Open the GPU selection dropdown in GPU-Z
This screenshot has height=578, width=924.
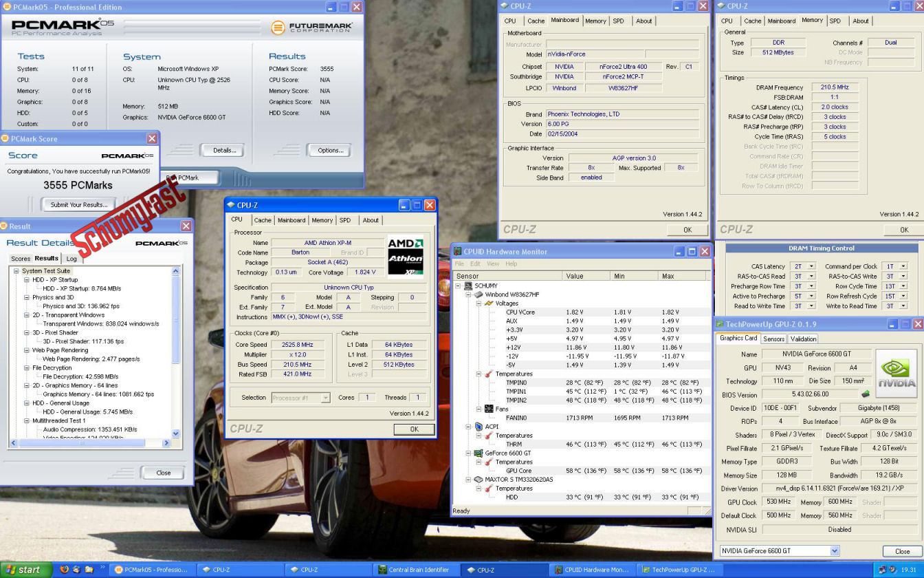pos(835,550)
